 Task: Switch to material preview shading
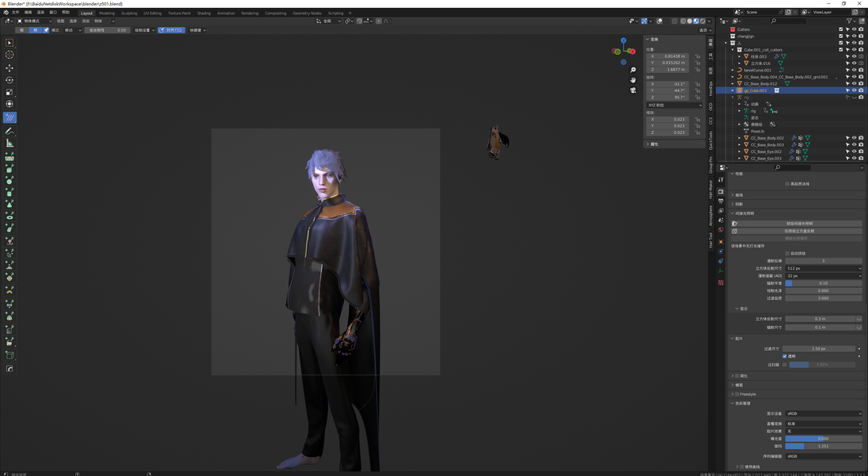pos(696,21)
